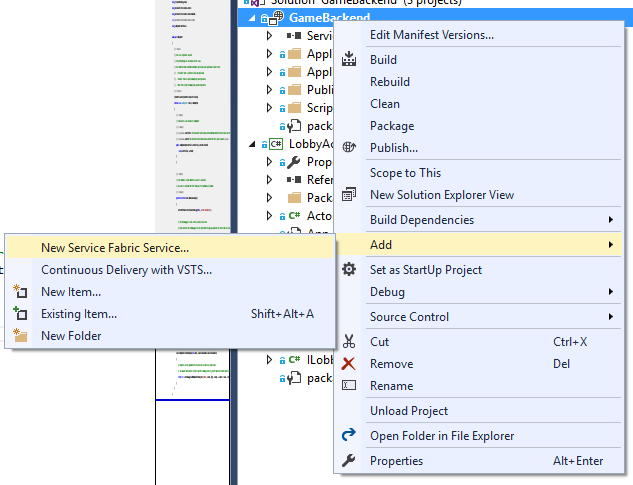633x485 pixels.
Task: Choose Edit Manifest Versions
Action: [x=431, y=35]
